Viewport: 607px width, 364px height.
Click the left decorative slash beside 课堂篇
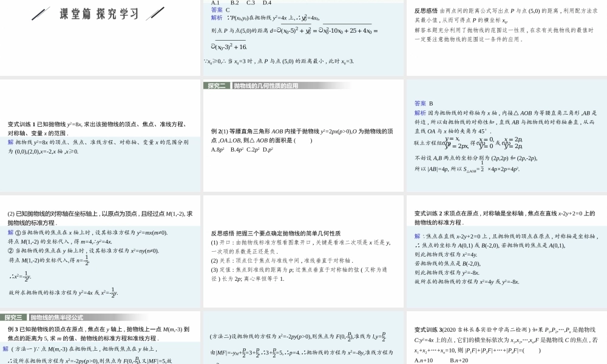(x=40, y=12)
